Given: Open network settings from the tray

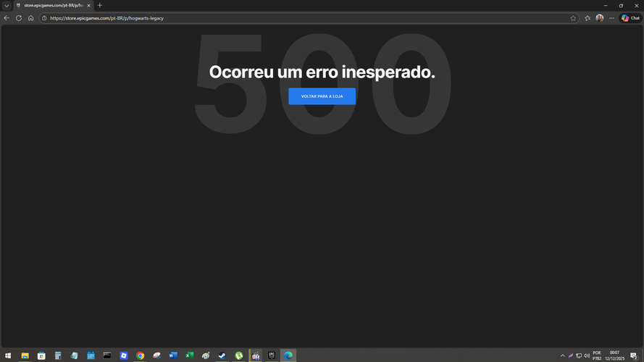Looking at the screenshot, I should (x=579, y=355).
